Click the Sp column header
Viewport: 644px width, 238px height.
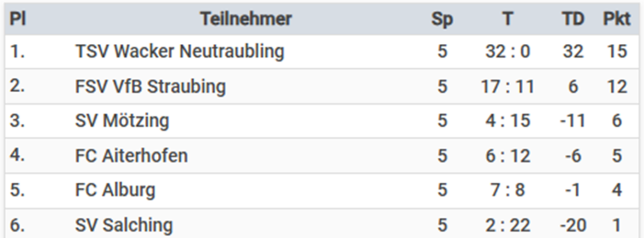(x=442, y=19)
